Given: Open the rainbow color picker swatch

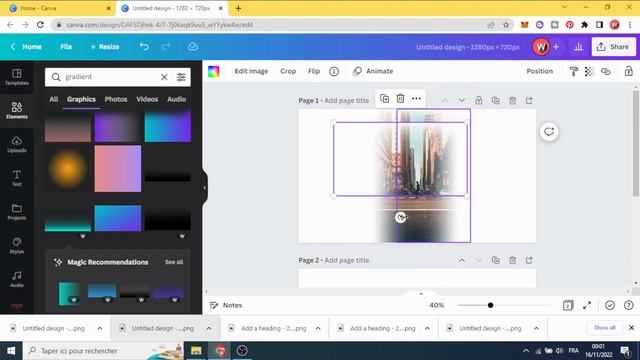Looking at the screenshot, I should click(213, 71).
